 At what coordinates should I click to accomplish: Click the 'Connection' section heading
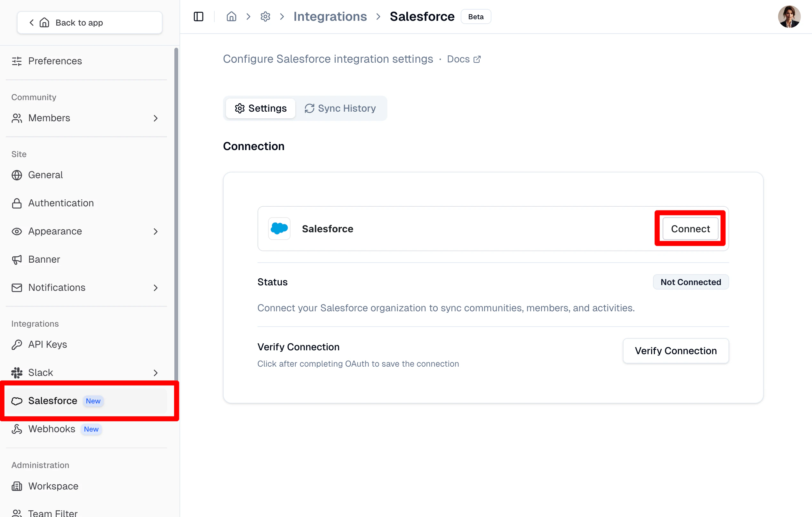(x=254, y=146)
